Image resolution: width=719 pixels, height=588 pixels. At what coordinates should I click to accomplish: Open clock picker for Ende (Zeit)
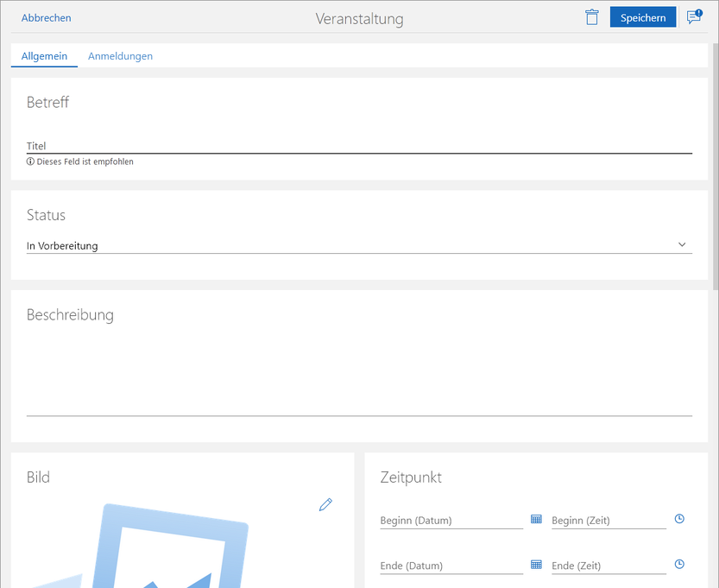[x=679, y=564]
